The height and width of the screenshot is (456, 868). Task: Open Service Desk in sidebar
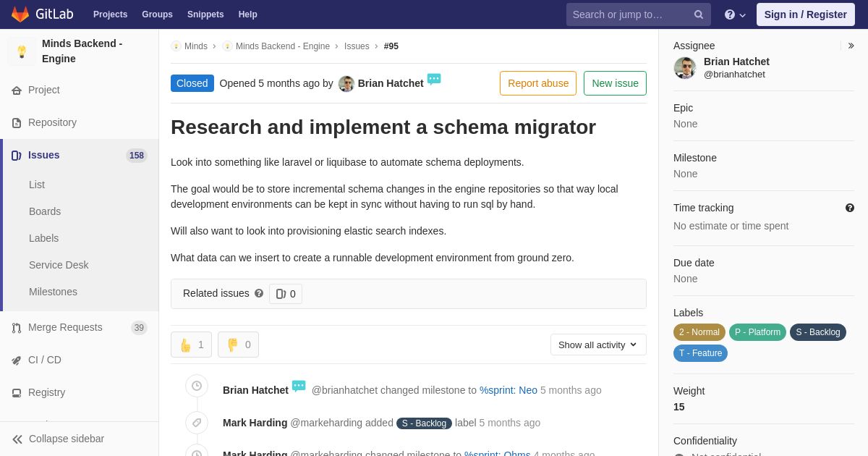pyautogui.click(x=59, y=265)
